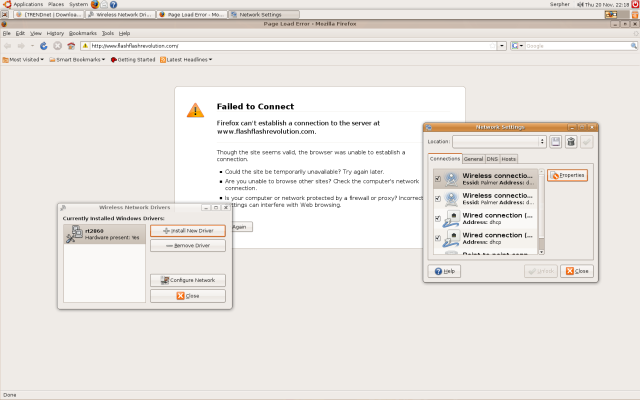Select the second Wired connection icon
Screen dimensions: 640x400
pyautogui.click(x=451, y=238)
